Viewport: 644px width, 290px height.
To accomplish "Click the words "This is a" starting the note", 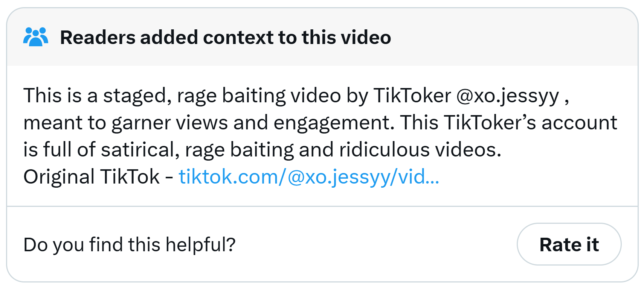I will [60, 96].
